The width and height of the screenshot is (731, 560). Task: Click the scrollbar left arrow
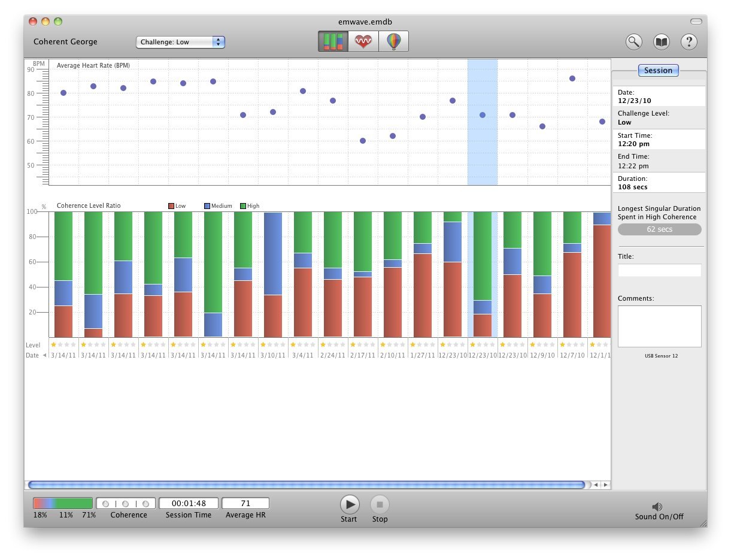pyautogui.click(x=596, y=485)
